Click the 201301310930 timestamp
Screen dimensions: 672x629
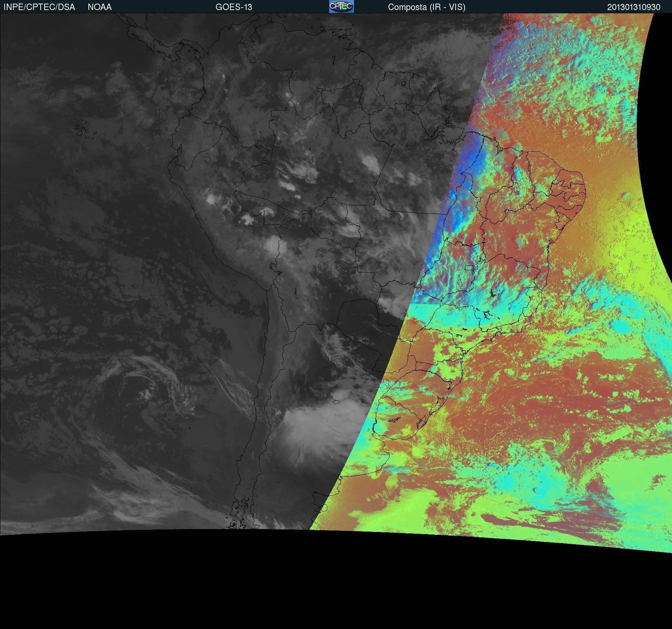click(x=634, y=7)
